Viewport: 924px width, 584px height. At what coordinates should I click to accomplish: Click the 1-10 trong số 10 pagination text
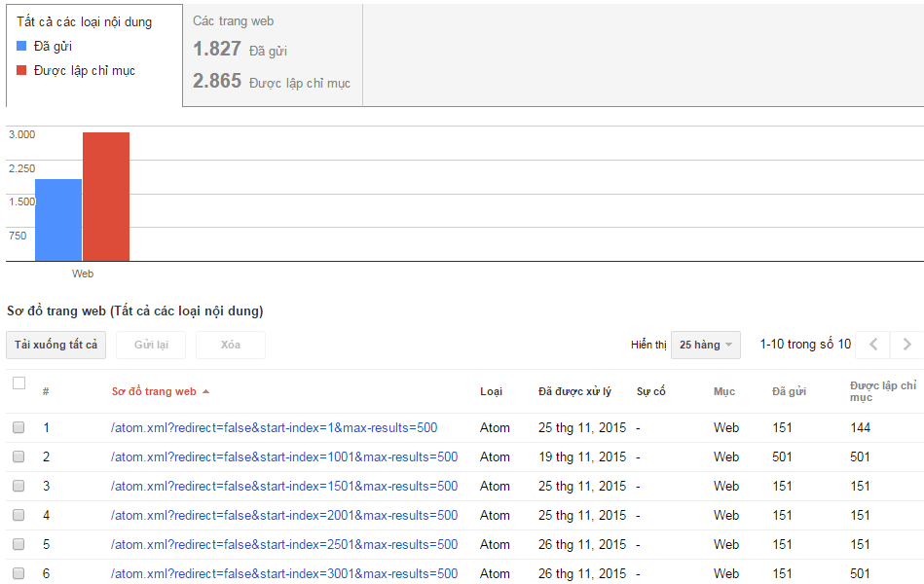[x=805, y=345]
